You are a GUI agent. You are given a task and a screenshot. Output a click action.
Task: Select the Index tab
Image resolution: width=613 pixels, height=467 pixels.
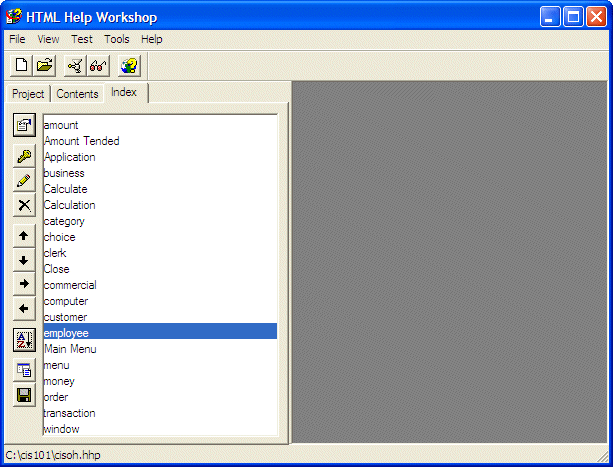[x=124, y=92]
